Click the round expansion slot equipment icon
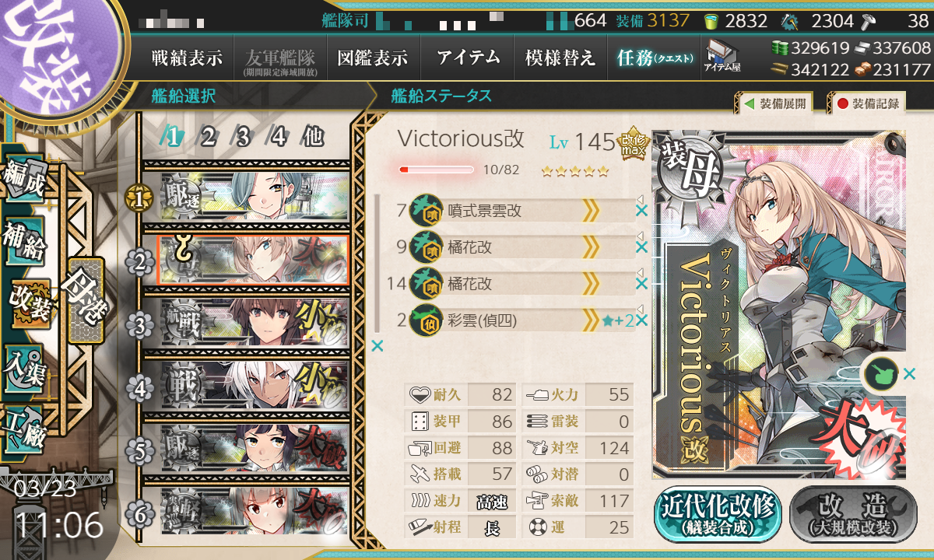934x560 pixels. 881,374
